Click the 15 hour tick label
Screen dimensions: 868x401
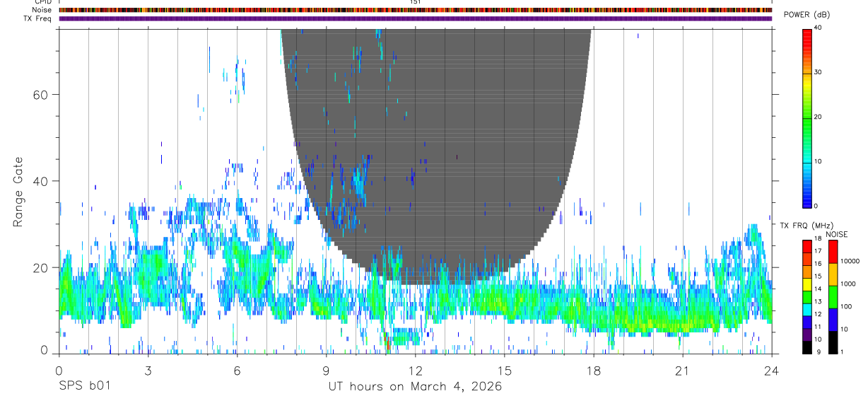pyautogui.click(x=504, y=371)
